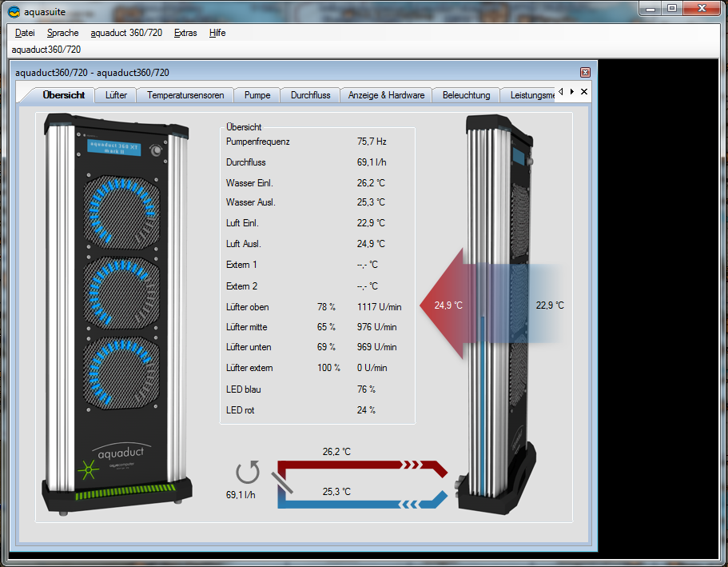
Task: Click the red warm air outlet arrow
Action: click(x=448, y=304)
